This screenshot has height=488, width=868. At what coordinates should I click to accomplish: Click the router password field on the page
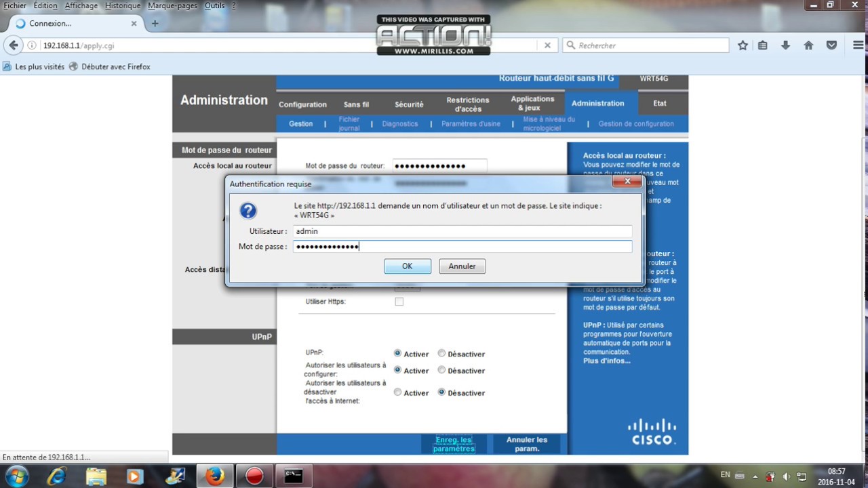[439, 165]
